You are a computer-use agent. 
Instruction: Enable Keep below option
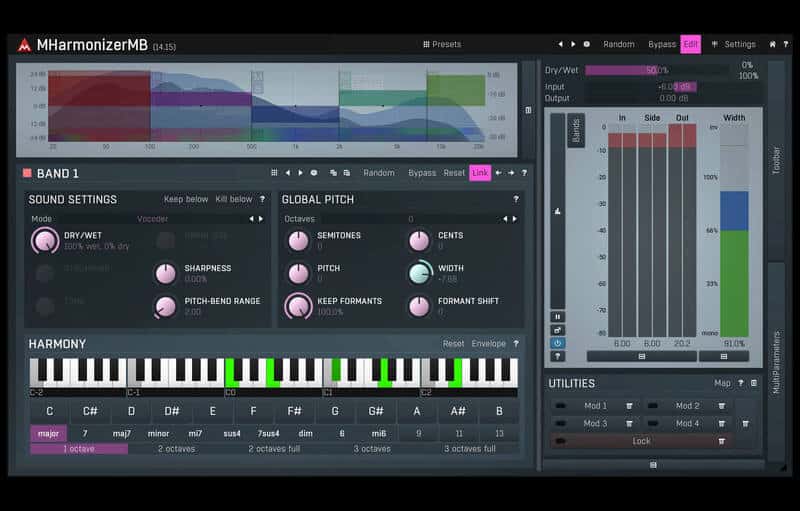[186, 199]
